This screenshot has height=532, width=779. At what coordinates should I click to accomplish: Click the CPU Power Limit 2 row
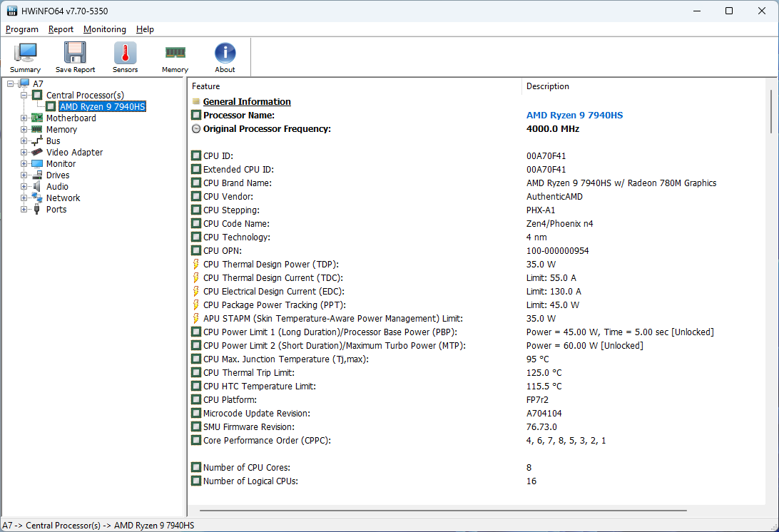[477, 346]
